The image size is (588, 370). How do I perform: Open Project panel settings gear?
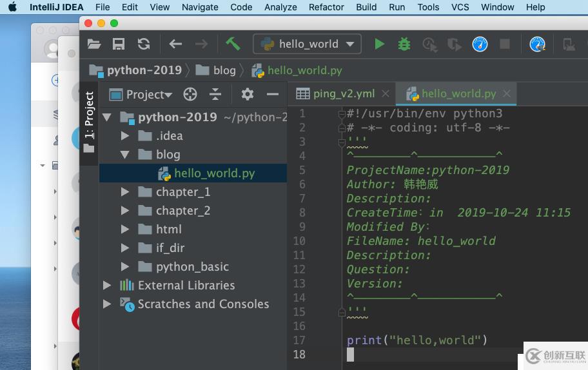point(248,94)
